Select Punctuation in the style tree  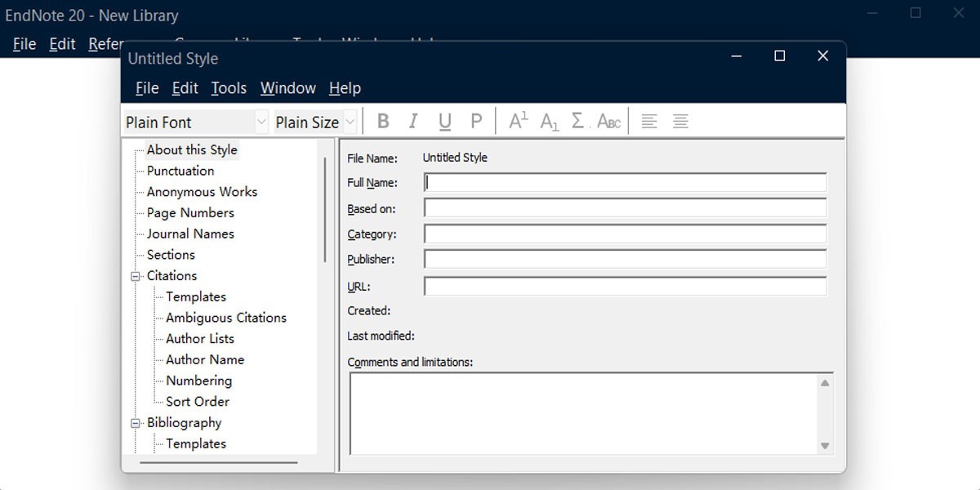pos(180,171)
